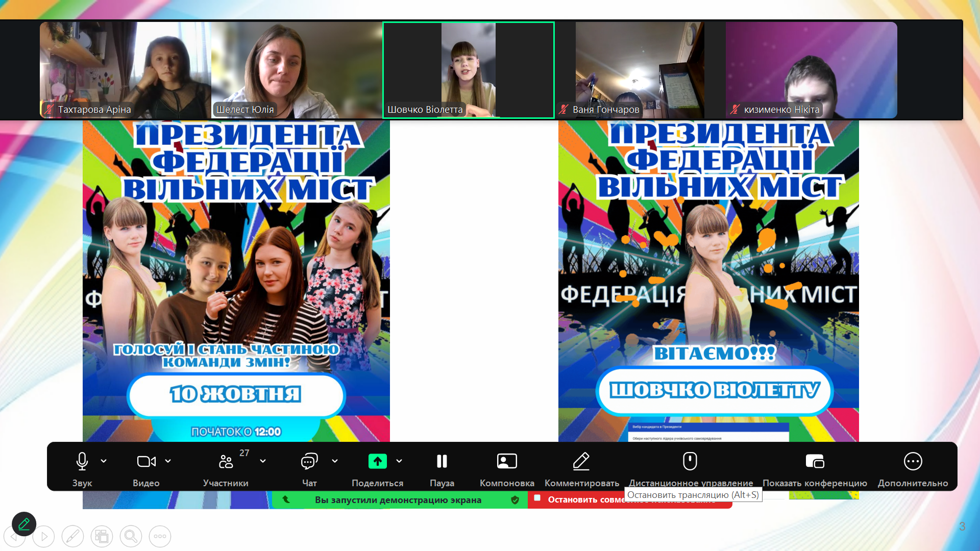Viewport: 980px width, 551px height.
Task: Expand audio options arrow beside Звук
Action: [104, 461]
